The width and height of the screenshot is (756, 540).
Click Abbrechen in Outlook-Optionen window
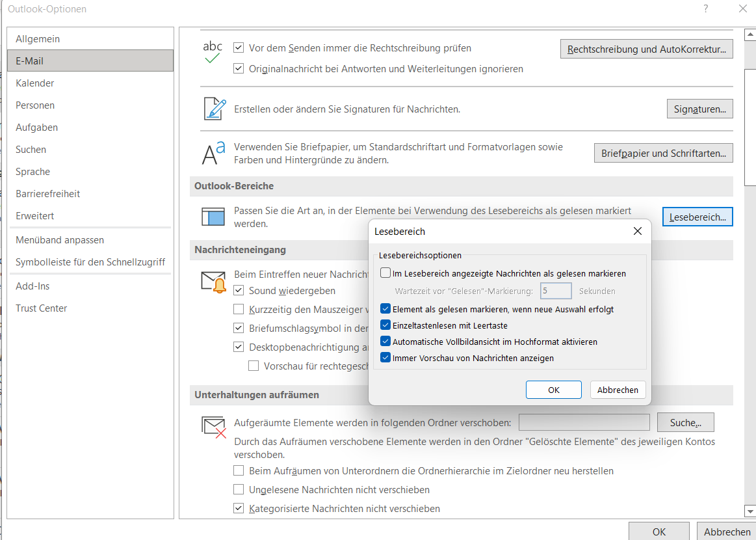click(x=727, y=532)
